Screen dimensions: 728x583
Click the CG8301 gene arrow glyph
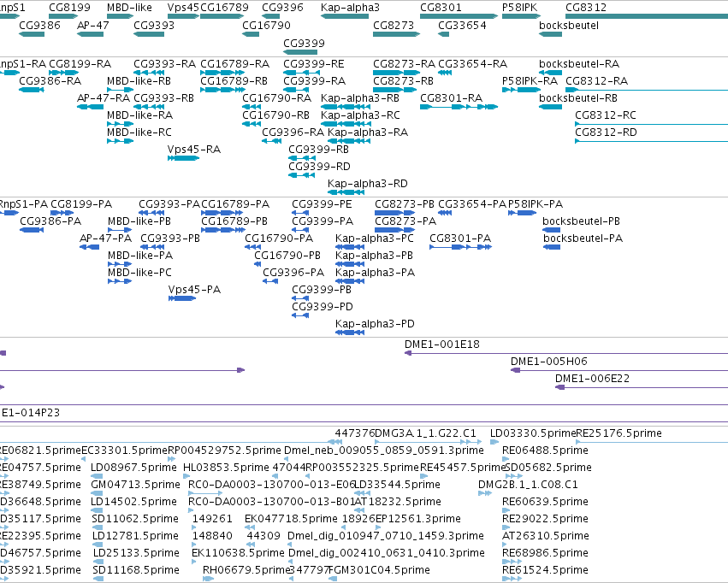click(x=459, y=16)
